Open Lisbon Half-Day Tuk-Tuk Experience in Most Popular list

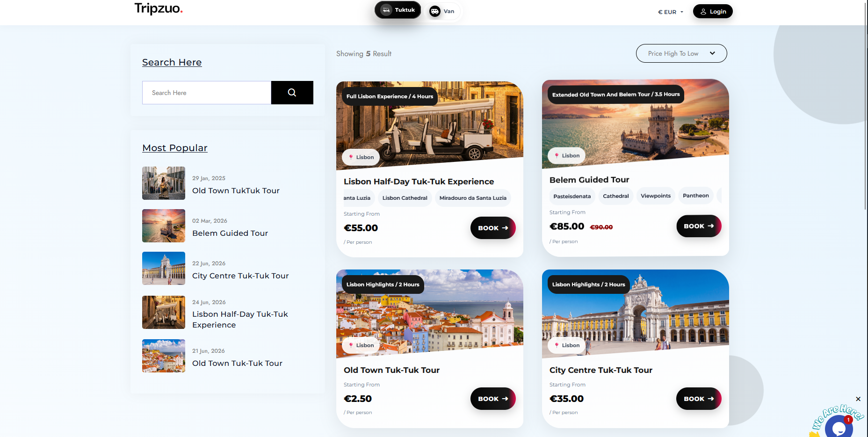click(240, 320)
